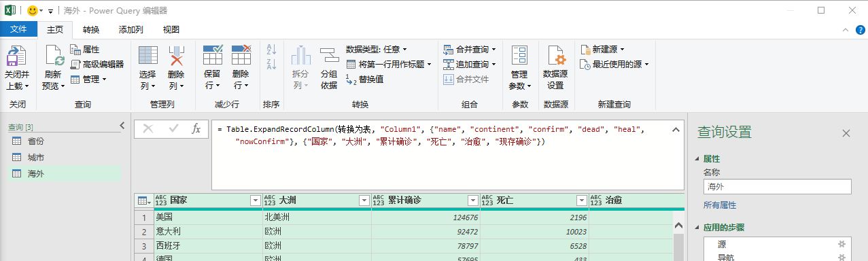Collapse the 应用的步骤 section
The height and width of the screenshot is (261, 868).
[x=697, y=228]
